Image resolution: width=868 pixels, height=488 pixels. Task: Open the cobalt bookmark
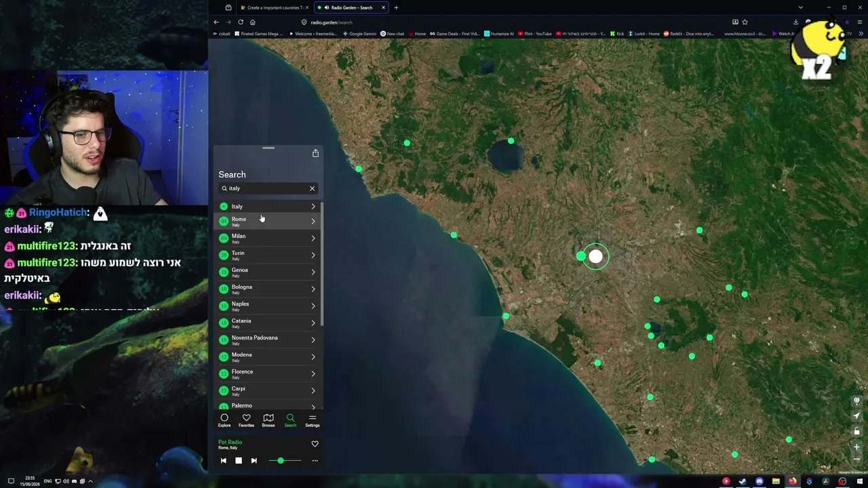222,34
